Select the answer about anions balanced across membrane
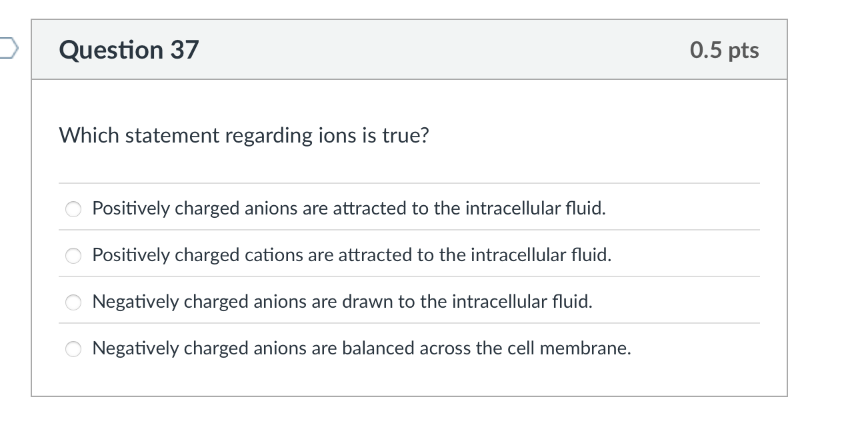868x421 pixels. tap(73, 348)
